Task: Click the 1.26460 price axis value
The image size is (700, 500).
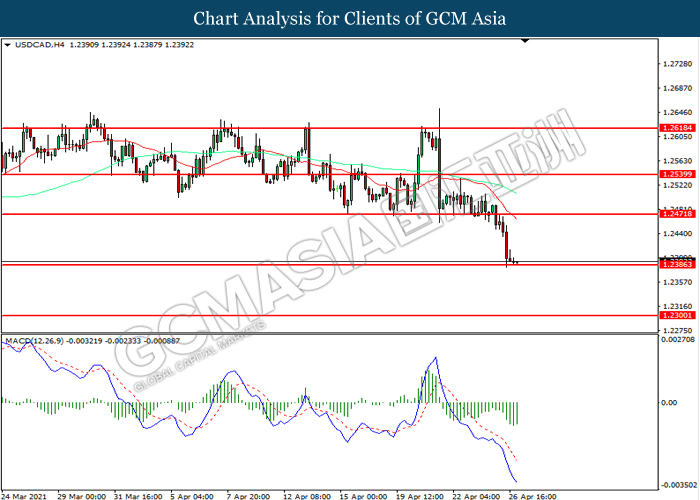Action: (678, 112)
